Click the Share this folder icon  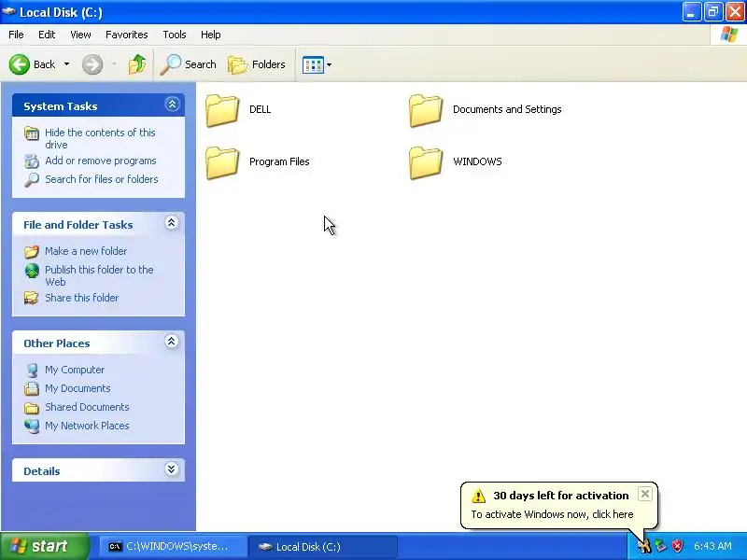32,298
